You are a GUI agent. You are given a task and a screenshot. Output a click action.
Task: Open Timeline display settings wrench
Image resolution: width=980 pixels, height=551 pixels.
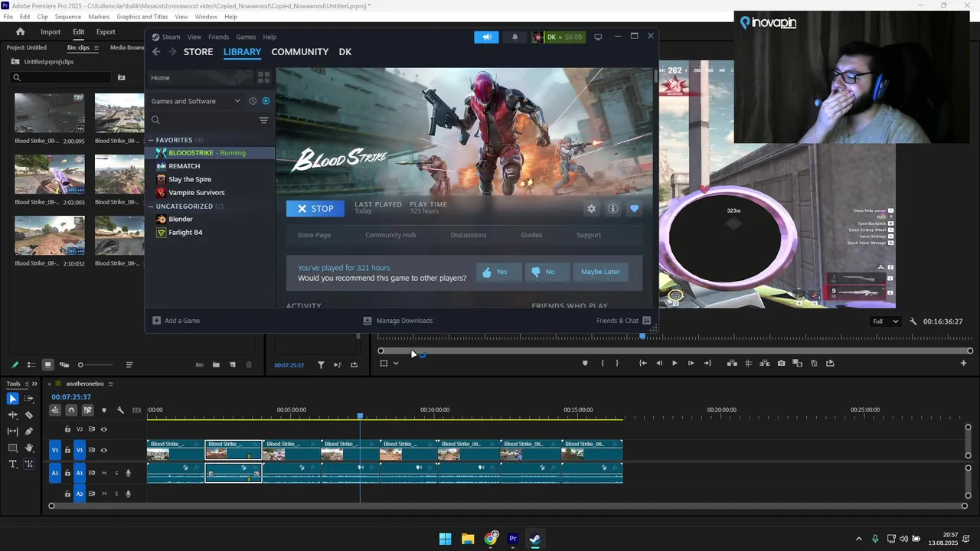(120, 410)
